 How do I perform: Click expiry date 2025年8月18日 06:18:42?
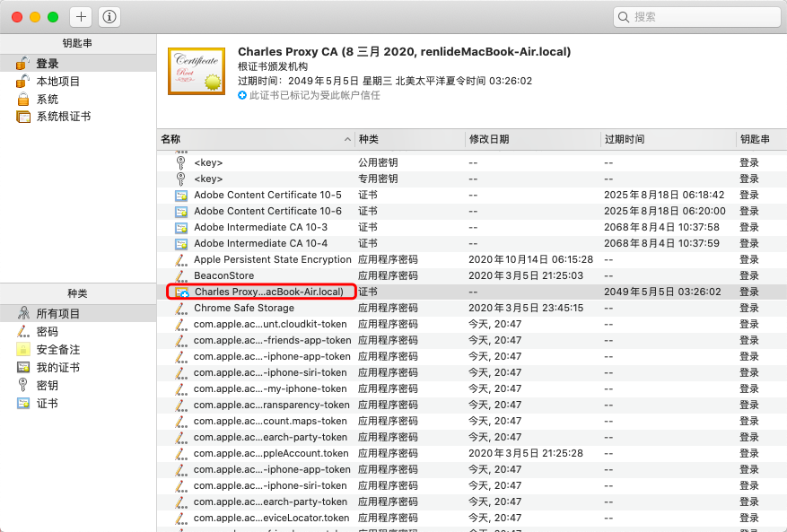tap(664, 195)
